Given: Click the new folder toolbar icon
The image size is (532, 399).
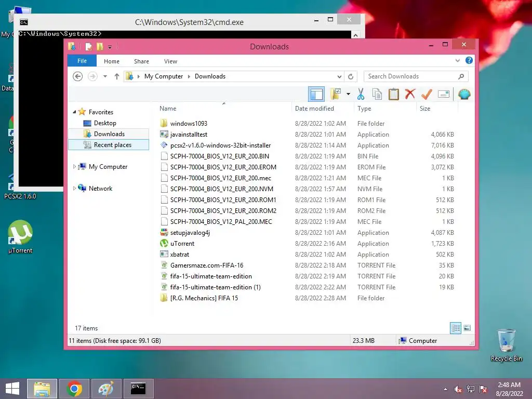Looking at the screenshot, I should (336, 94).
